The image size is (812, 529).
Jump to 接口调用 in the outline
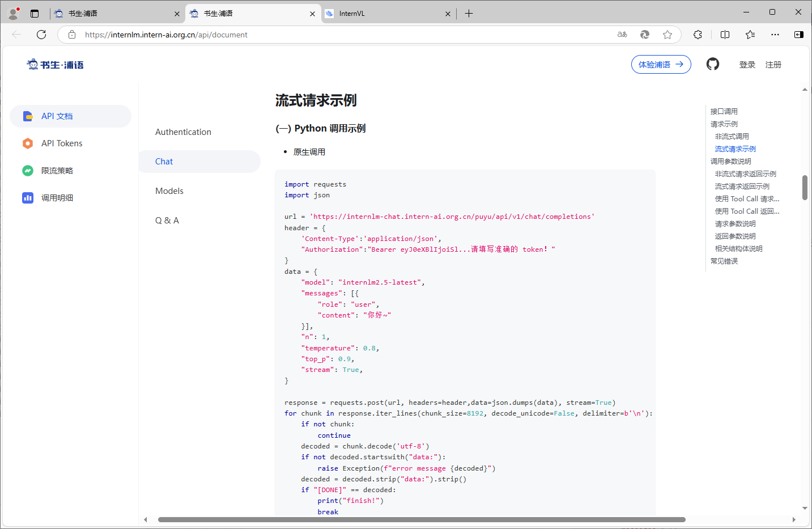[724, 112]
